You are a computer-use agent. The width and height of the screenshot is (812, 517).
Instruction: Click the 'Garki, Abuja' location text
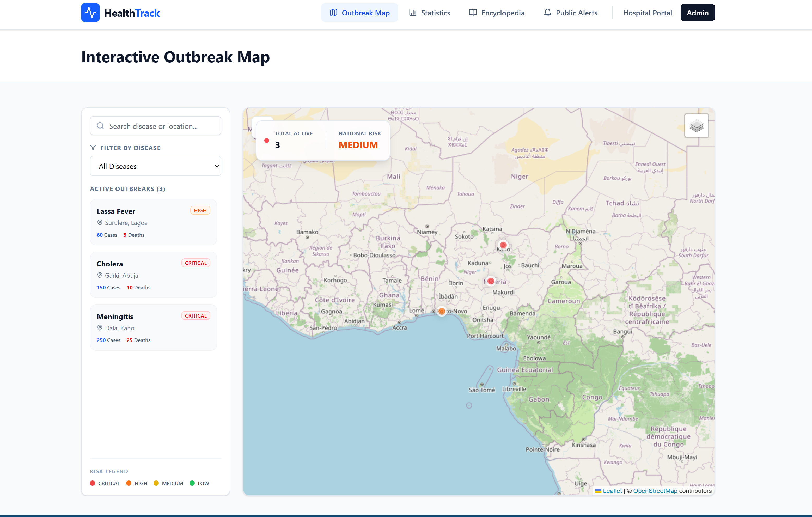click(121, 275)
